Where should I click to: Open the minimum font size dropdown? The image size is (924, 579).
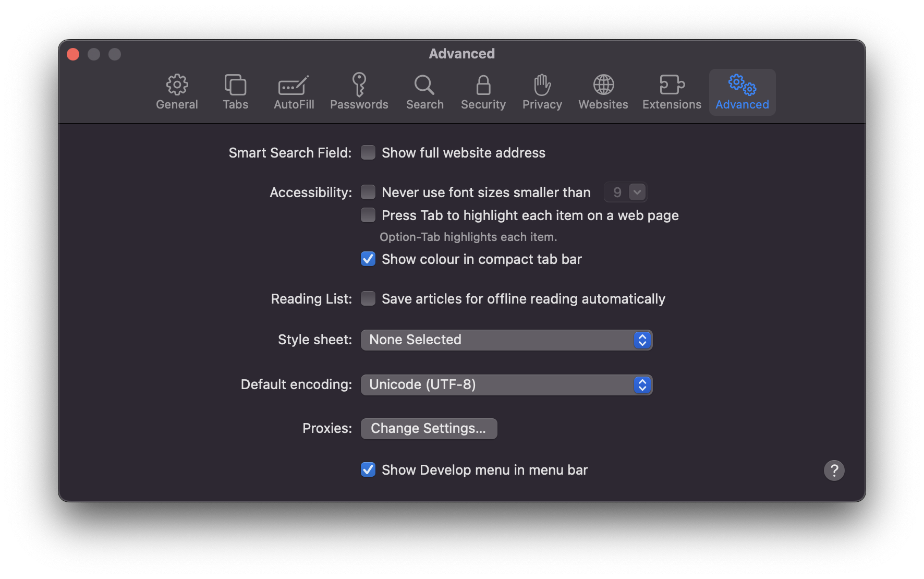(625, 192)
